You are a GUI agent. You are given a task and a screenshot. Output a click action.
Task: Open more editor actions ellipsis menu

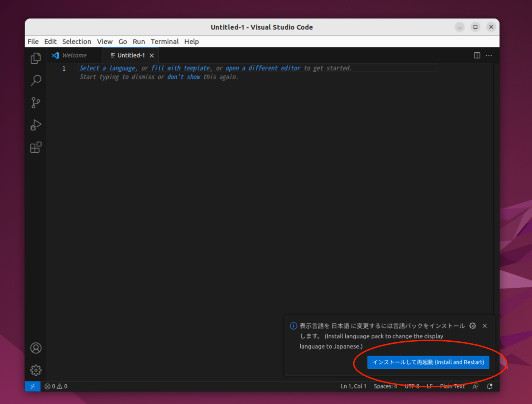click(489, 55)
